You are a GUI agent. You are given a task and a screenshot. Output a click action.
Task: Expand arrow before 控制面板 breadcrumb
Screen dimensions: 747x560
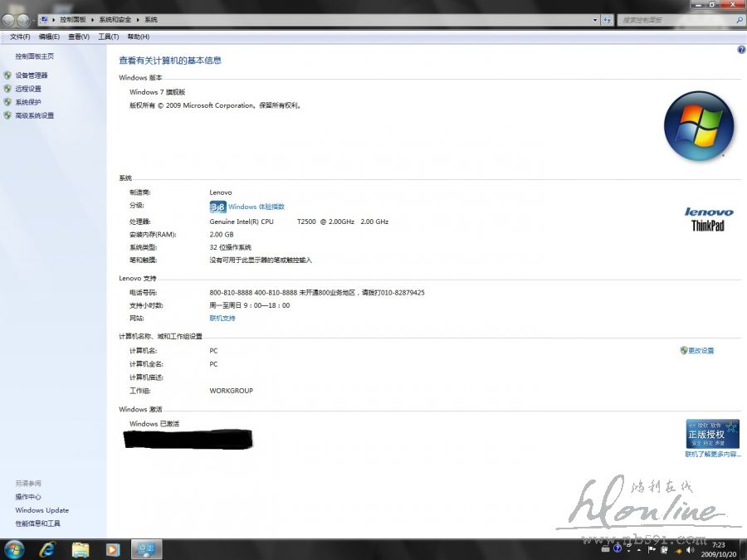(x=53, y=20)
